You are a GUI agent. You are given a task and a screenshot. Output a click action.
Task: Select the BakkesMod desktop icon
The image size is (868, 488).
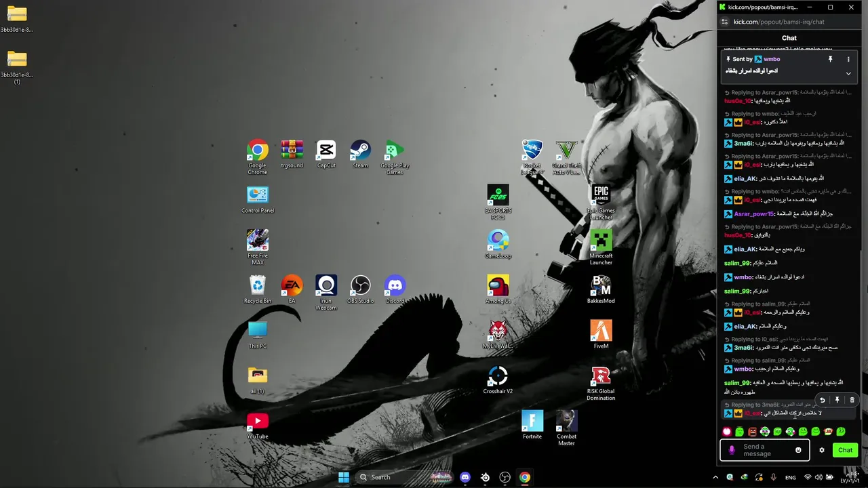coord(601,289)
